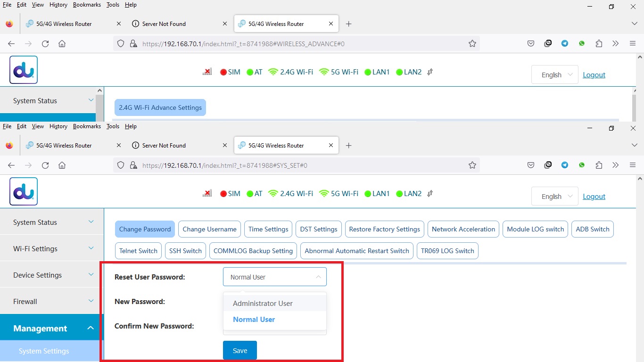The image size is (644, 362).
Task: Click the Reload icon in the lower browser window
Action: (45, 165)
